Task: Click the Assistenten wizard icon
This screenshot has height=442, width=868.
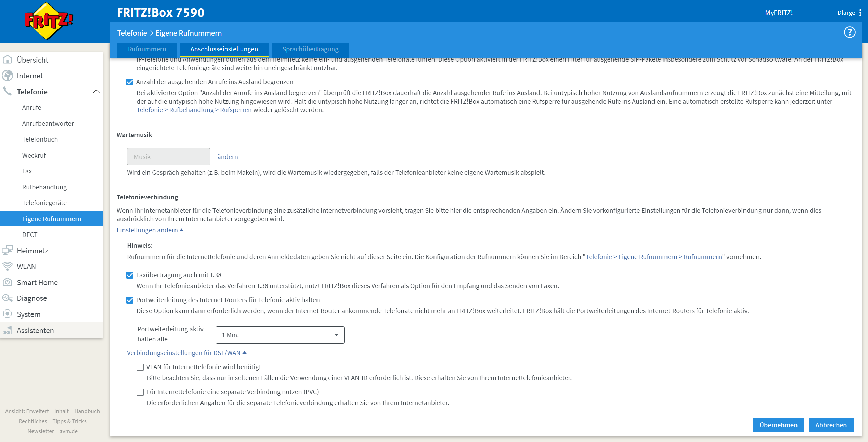Action: [x=8, y=330]
